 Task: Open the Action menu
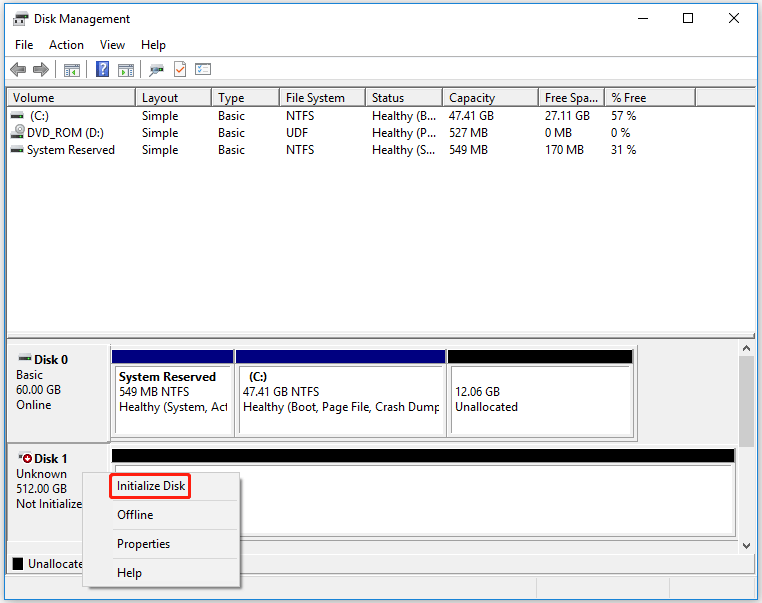point(67,45)
